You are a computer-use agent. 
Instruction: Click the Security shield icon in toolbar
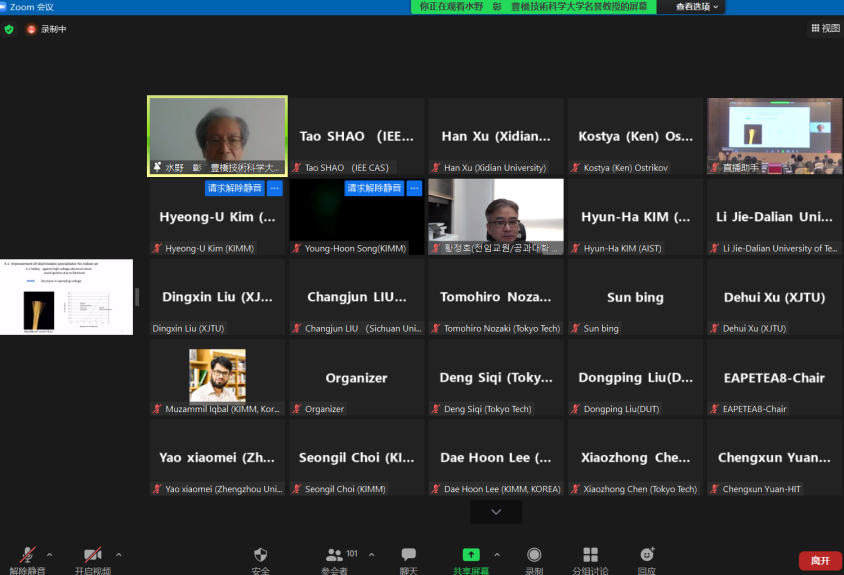[x=260, y=556]
